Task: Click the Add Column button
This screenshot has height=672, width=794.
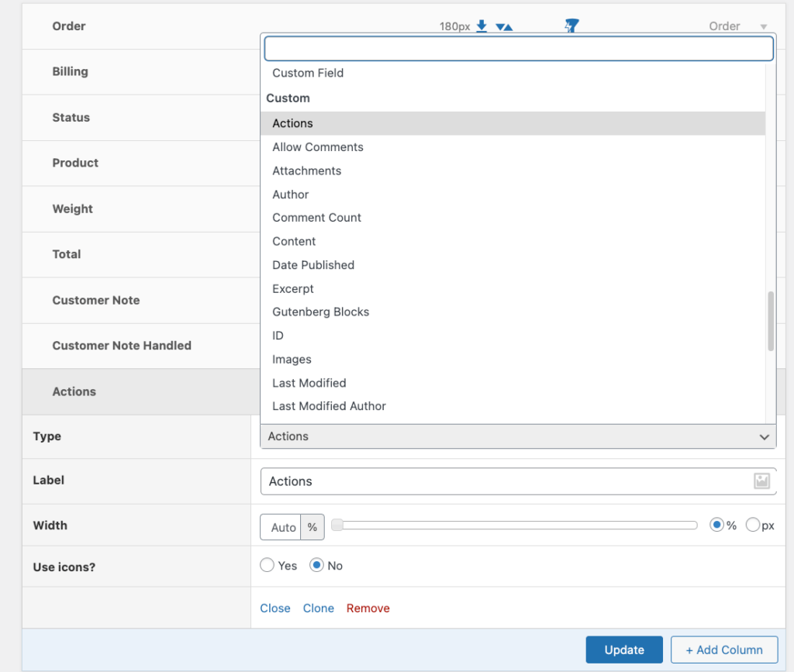Action: coord(723,650)
